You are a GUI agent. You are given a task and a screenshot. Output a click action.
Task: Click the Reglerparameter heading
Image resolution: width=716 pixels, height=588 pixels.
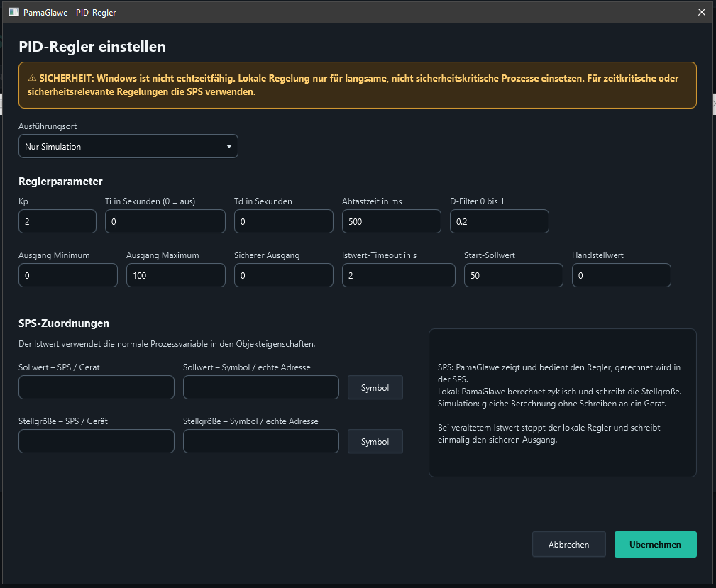pyautogui.click(x=61, y=182)
